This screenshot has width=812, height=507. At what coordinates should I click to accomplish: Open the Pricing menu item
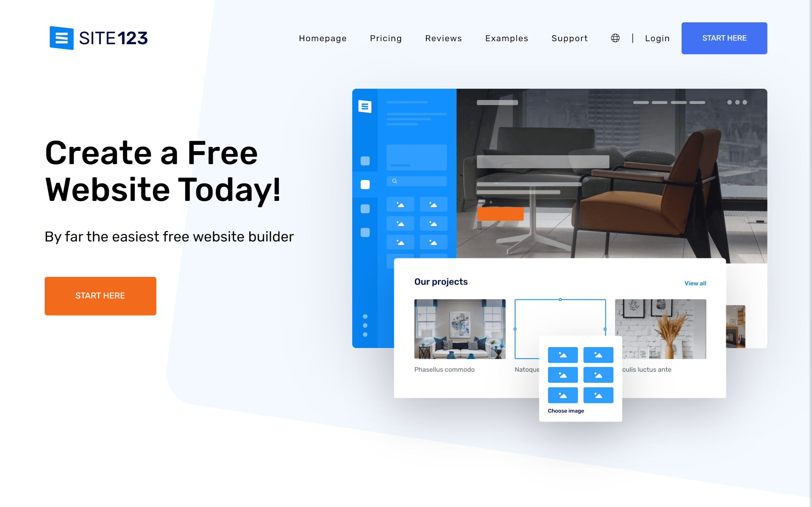pos(386,38)
